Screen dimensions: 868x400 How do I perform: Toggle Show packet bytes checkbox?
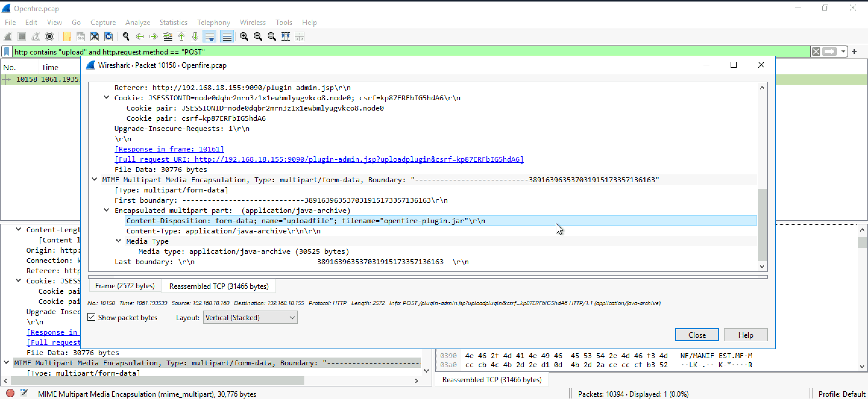coord(91,317)
